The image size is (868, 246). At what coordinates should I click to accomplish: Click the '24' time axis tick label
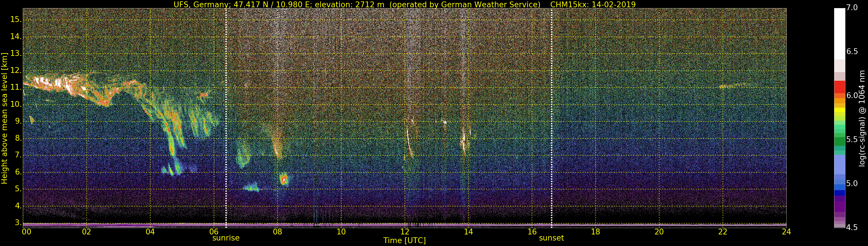pyautogui.click(x=786, y=232)
